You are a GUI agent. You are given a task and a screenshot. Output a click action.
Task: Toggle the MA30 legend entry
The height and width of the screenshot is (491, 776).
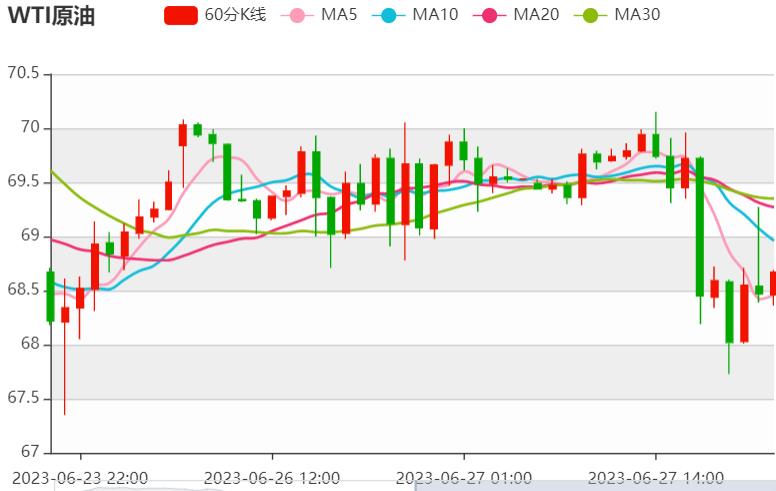click(x=617, y=15)
